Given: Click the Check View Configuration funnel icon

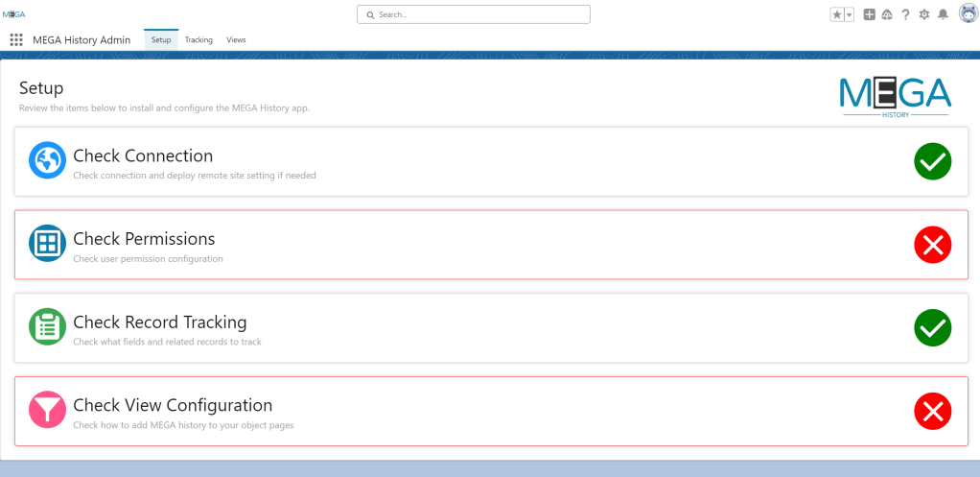Looking at the screenshot, I should (x=47, y=411).
